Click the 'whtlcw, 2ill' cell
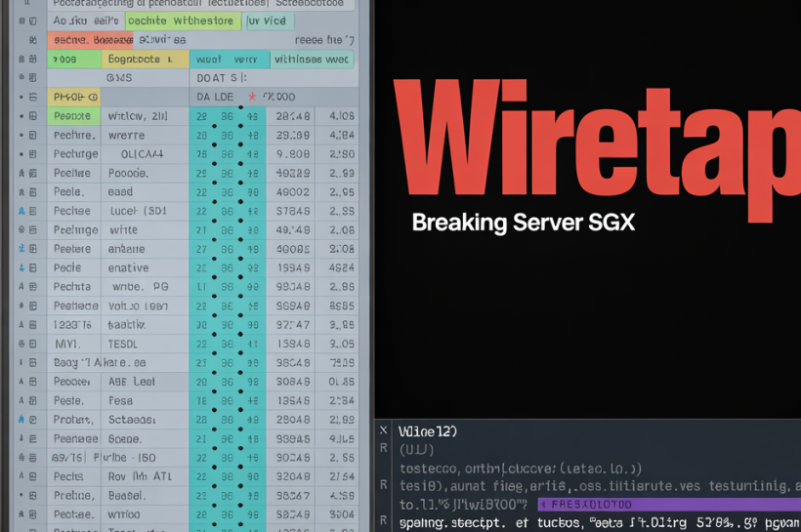Image resolution: width=801 pixels, height=532 pixels. [138, 116]
